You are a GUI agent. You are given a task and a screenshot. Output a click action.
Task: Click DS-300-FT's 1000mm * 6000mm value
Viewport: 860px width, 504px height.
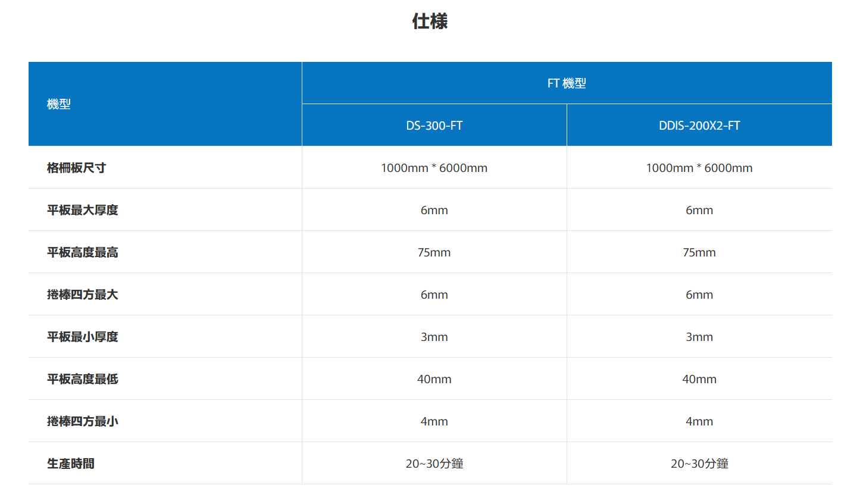click(x=434, y=168)
